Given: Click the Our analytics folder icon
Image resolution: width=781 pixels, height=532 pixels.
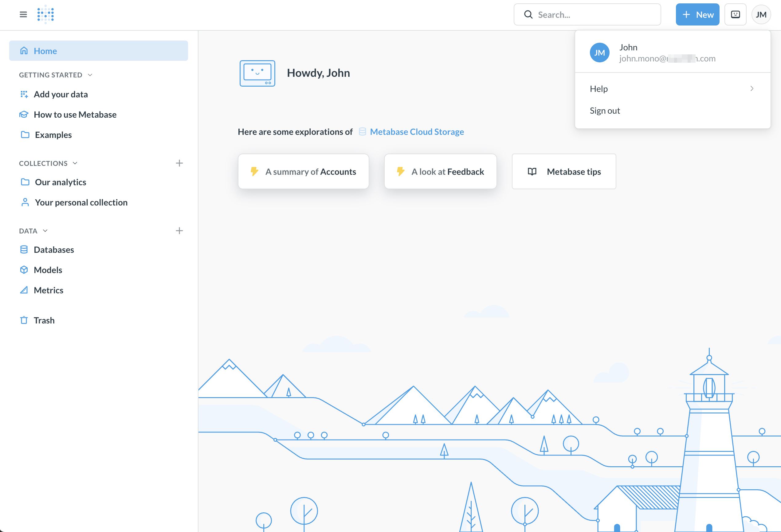Looking at the screenshot, I should [25, 182].
